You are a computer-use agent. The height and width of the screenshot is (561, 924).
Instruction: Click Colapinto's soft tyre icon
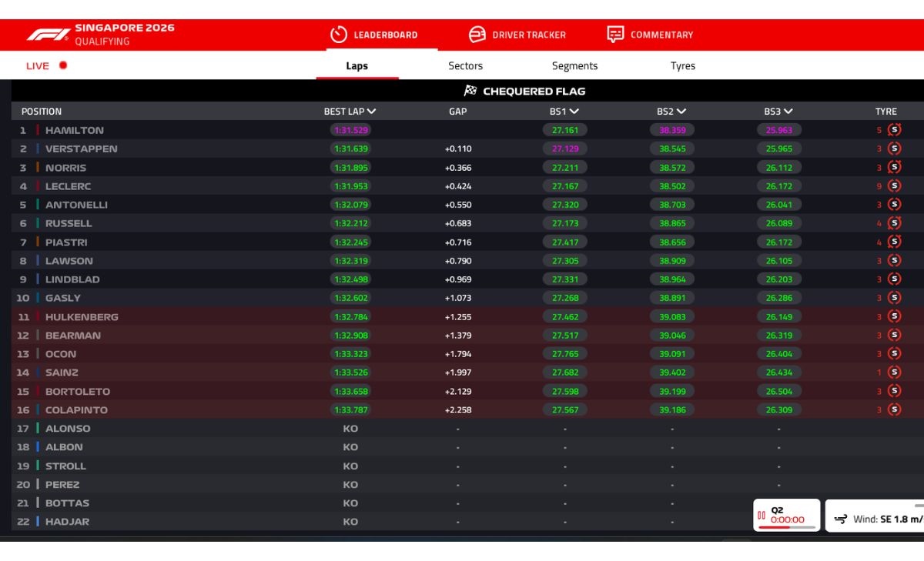[x=894, y=410]
